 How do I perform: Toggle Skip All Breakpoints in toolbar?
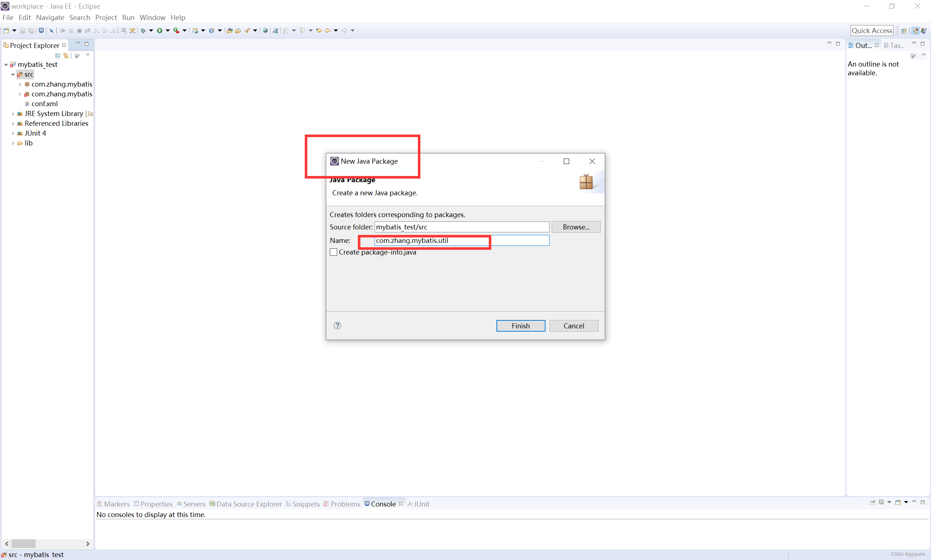click(51, 31)
